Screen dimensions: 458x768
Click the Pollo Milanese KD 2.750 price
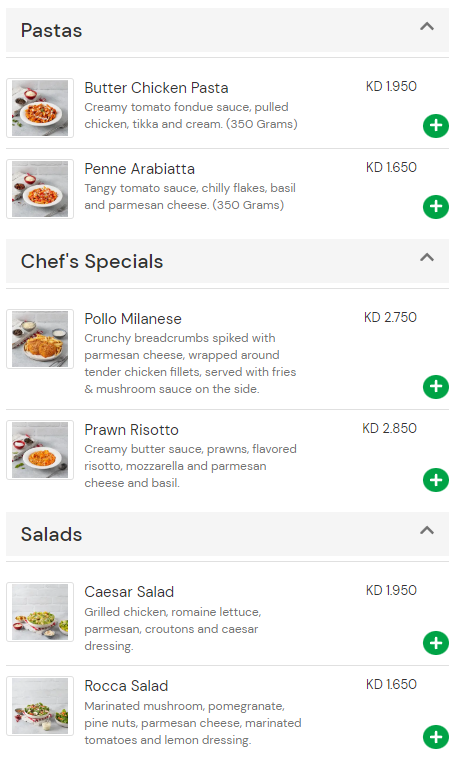pyautogui.click(x=390, y=317)
